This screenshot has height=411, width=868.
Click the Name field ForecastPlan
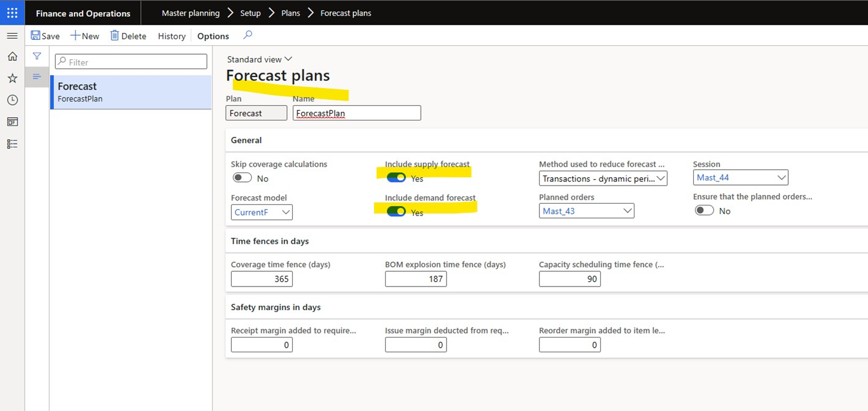[x=357, y=113]
